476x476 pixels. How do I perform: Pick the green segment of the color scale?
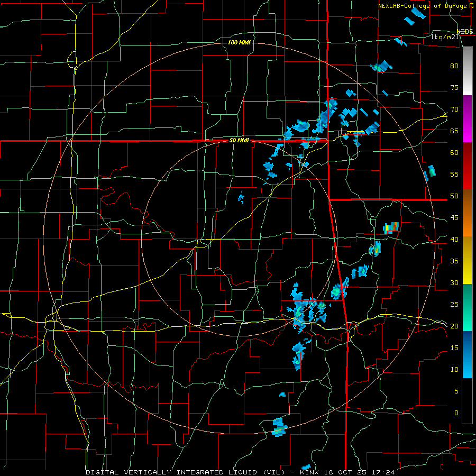tap(467, 307)
